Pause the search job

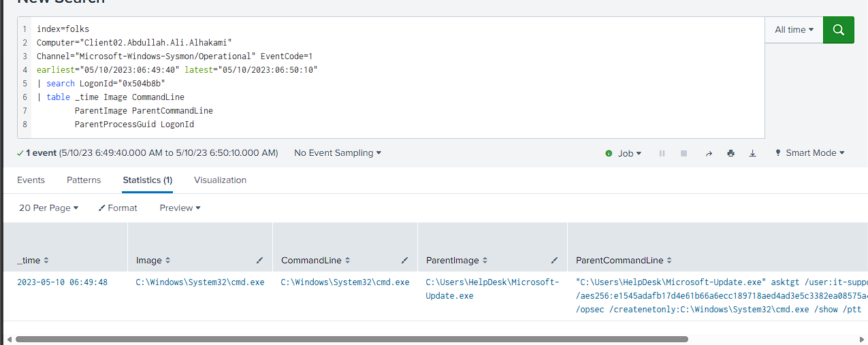(661, 153)
